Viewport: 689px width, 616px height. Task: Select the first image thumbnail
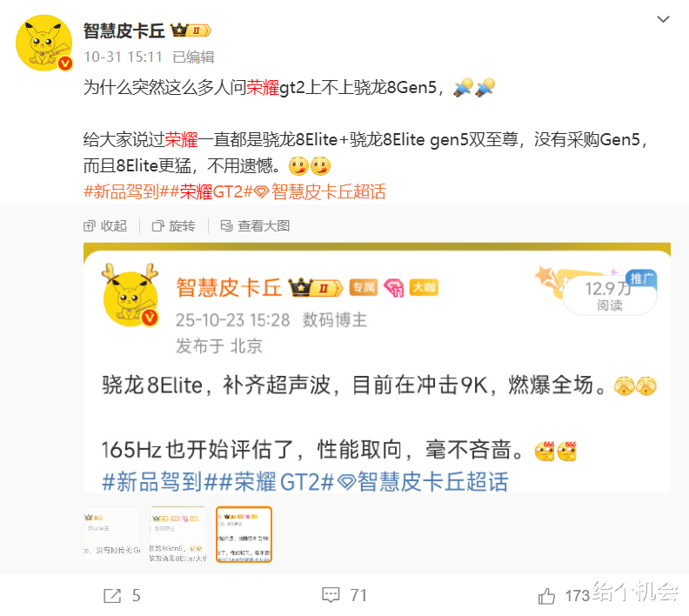coord(111,534)
